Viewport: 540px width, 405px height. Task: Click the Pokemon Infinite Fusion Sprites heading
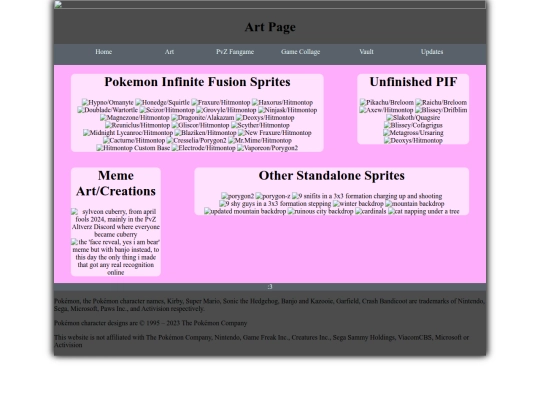coord(197,82)
